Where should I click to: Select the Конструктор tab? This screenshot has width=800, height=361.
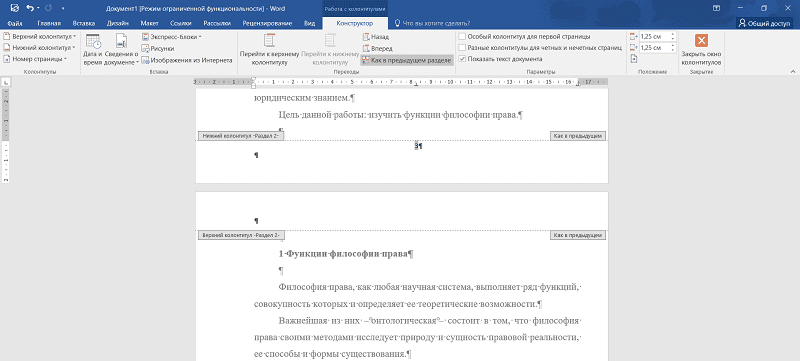click(355, 23)
